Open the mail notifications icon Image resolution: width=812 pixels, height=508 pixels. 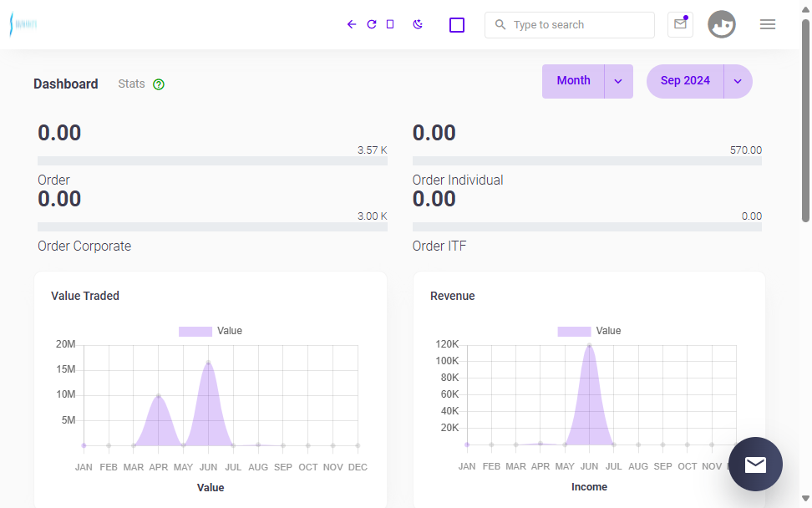pyautogui.click(x=681, y=24)
